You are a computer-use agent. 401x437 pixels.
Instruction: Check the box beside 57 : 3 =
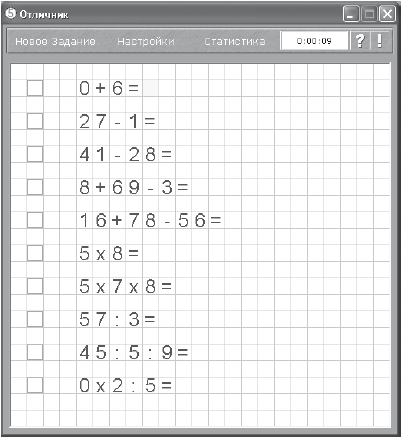coord(35,319)
